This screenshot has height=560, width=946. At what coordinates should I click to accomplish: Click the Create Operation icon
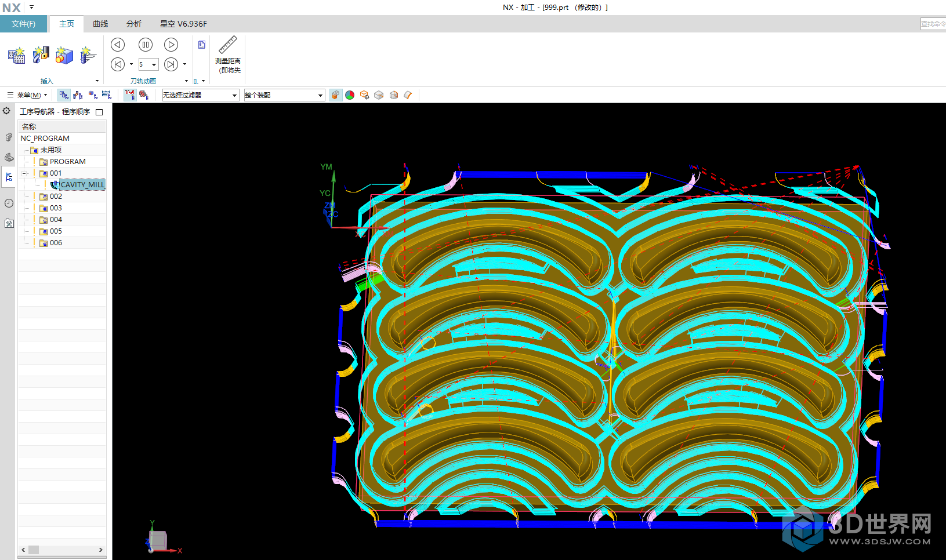click(88, 55)
